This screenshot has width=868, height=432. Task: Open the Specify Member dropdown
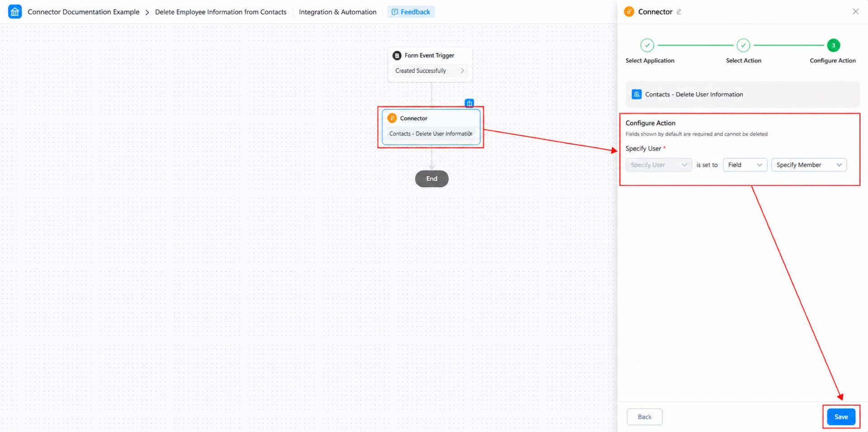809,165
